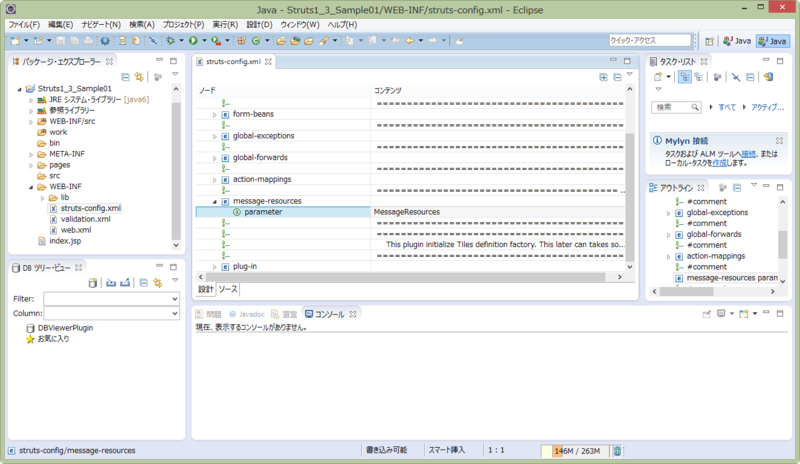This screenshot has width=800, height=464.
Task: Click the すべて link in Task List
Action: [x=727, y=107]
